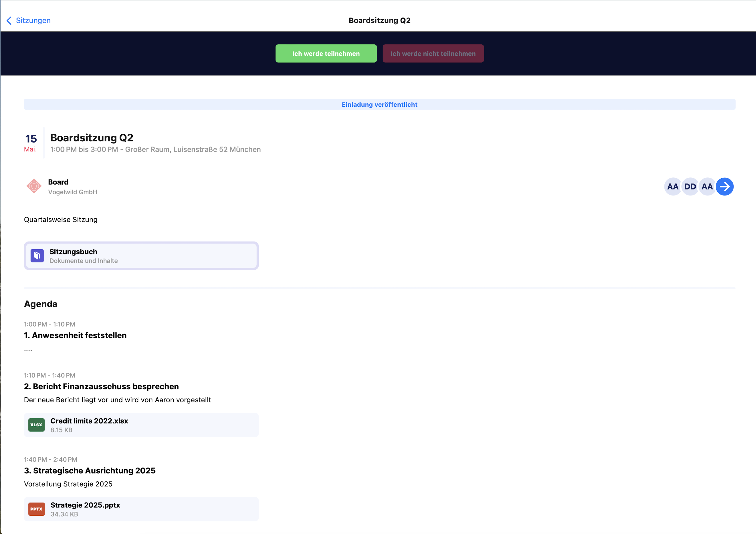
Task: Click the Vogelwild GmbH board logo
Action: [34, 186]
